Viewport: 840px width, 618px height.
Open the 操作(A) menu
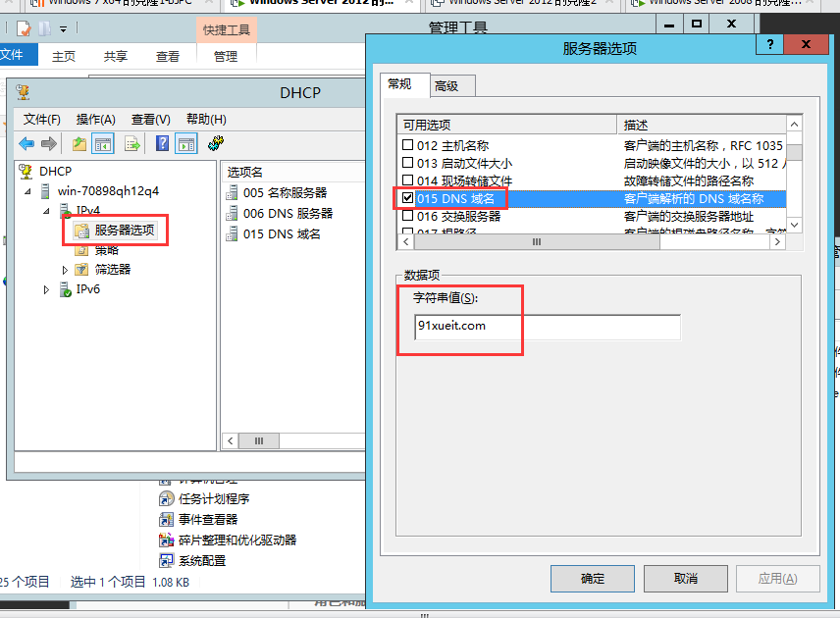point(95,119)
